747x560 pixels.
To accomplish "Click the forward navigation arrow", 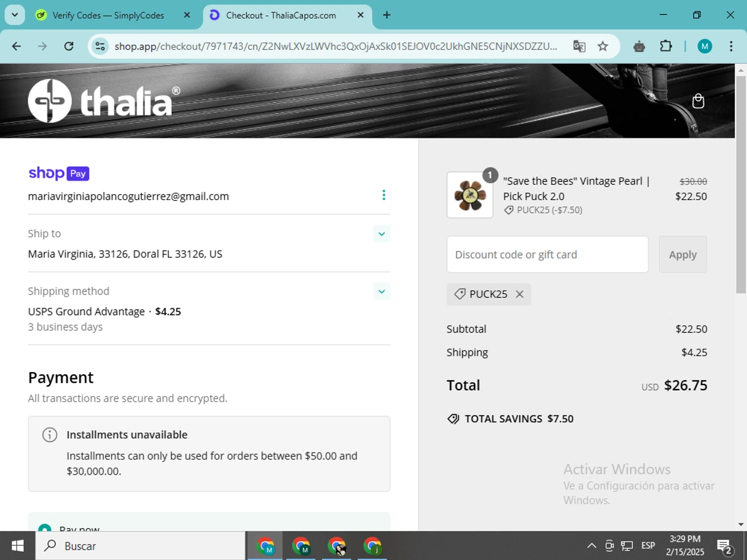I will pyautogui.click(x=42, y=46).
